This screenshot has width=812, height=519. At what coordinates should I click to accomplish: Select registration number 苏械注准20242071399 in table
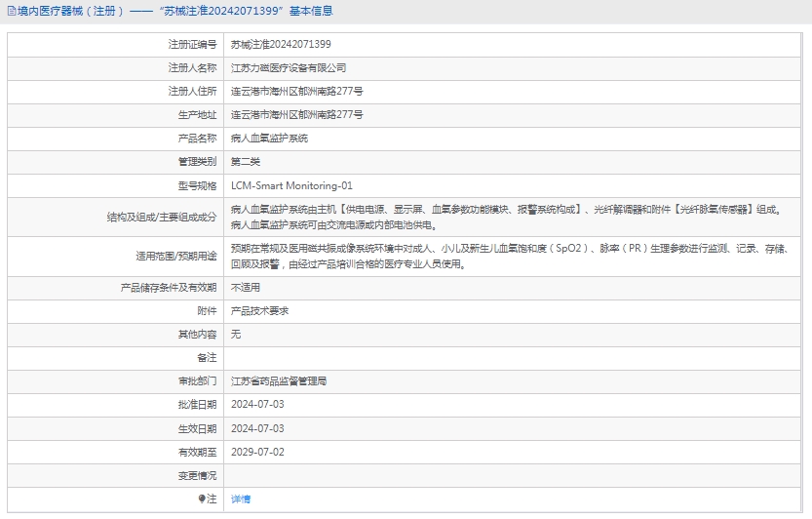[281, 45]
